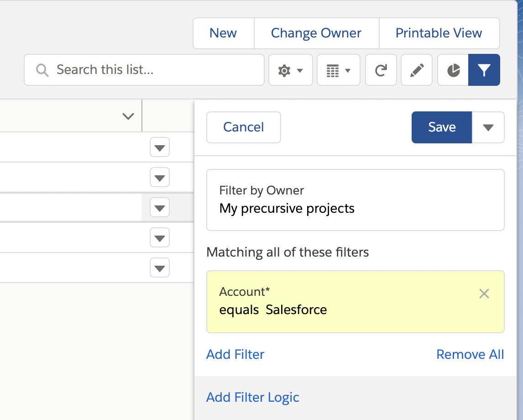Open the Save button dropdown arrow

point(488,127)
